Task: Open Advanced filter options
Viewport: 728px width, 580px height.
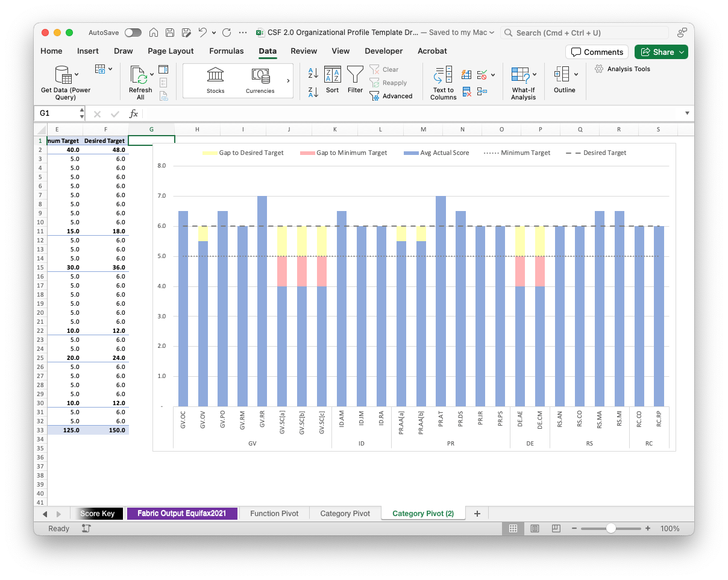Action: (x=391, y=96)
